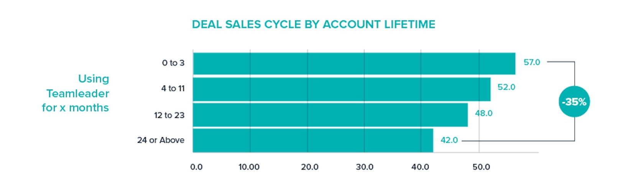Select the '24 or Above' category label

161,140
